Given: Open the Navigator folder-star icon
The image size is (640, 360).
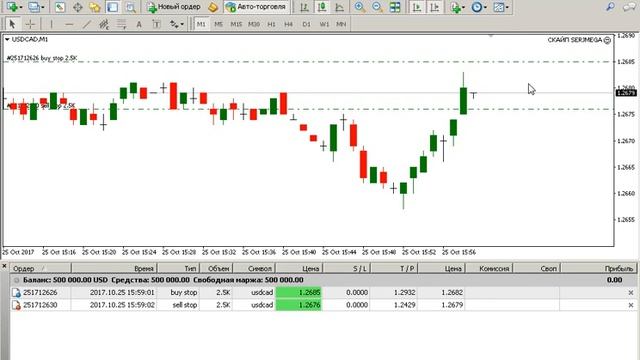Looking at the screenshot, I should (x=95, y=7).
